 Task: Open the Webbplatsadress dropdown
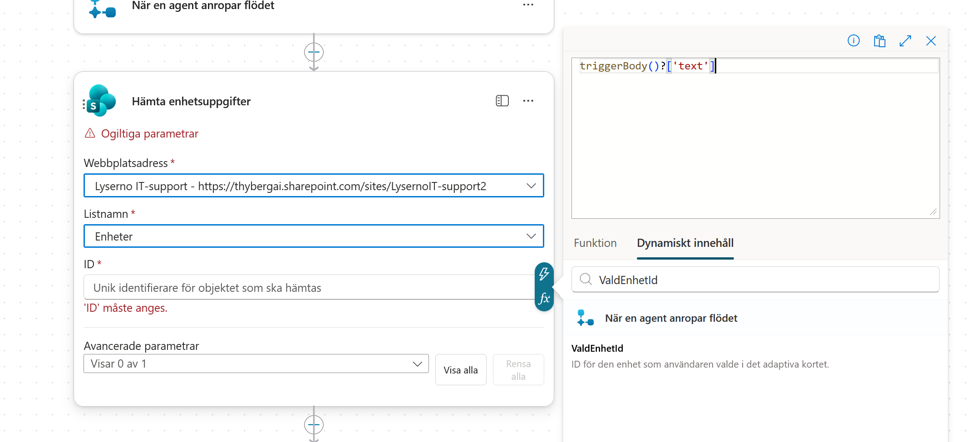[314, 186]
